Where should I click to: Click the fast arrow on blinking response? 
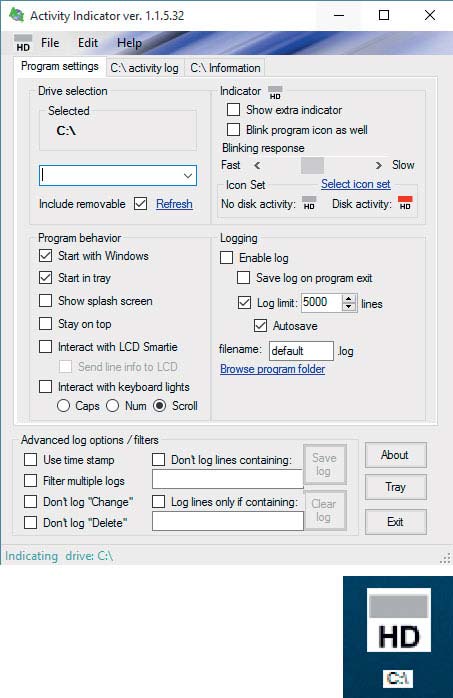[x=257, y=166]
